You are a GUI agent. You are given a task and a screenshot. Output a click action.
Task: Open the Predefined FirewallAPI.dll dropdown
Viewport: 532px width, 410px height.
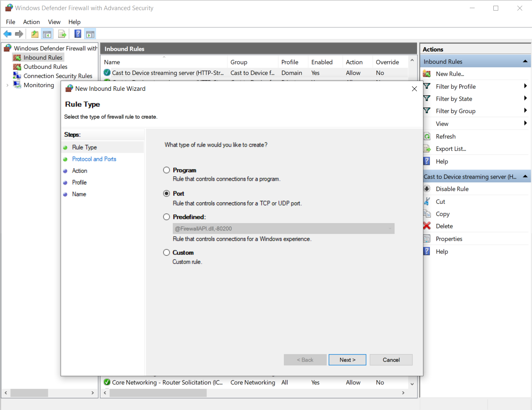pyautogui.click(x=283, y=228)
